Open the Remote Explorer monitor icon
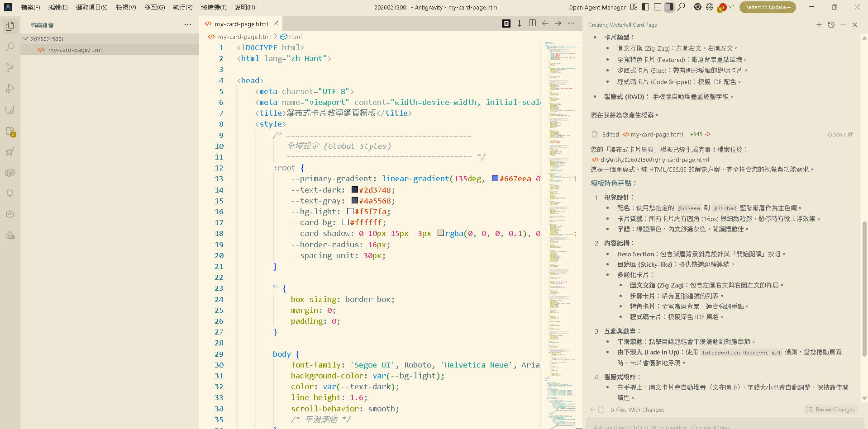The image size is (868, 429). coord(10,110)
